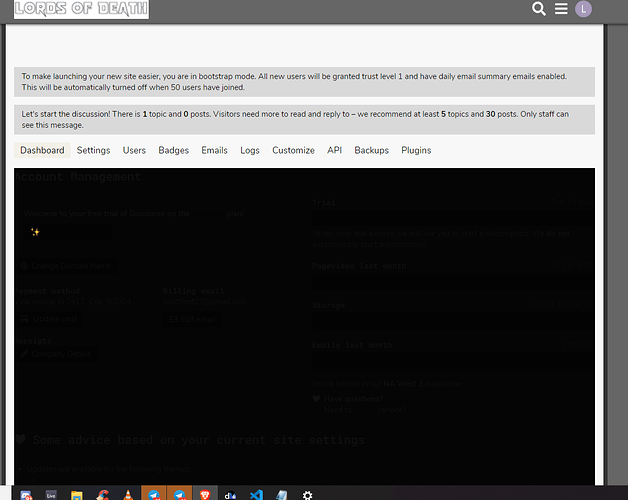Click the Change Domain Name button
Image resolution: width=628 pixels, height=500 pixels.
click(x=66, y=266)
